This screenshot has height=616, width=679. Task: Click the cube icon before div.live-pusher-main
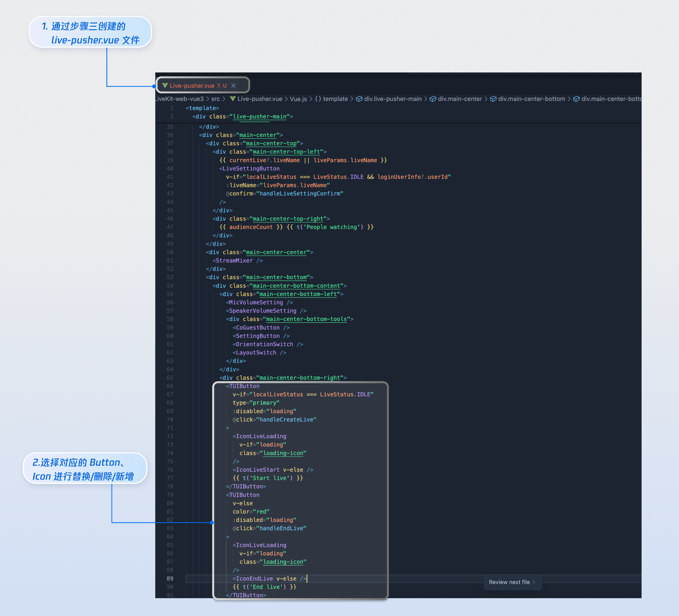[359, 99]
